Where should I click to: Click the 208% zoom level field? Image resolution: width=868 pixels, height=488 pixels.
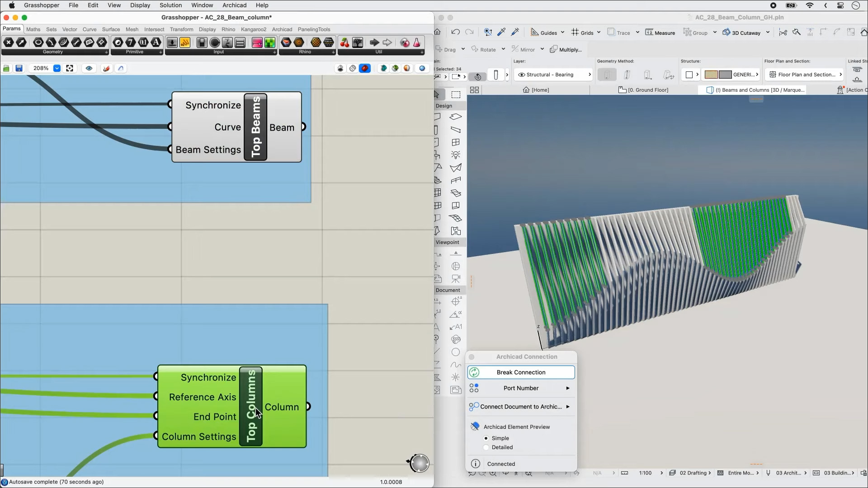click(41, 68)
